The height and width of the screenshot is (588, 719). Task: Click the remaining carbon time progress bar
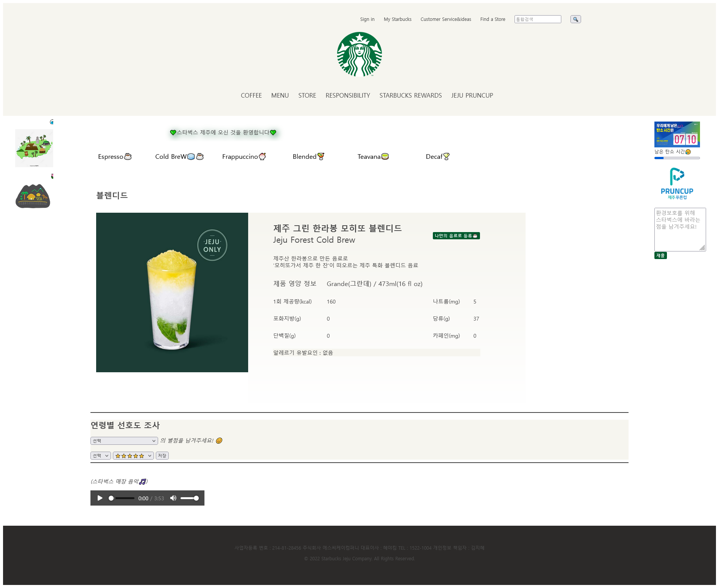(677, 158)
